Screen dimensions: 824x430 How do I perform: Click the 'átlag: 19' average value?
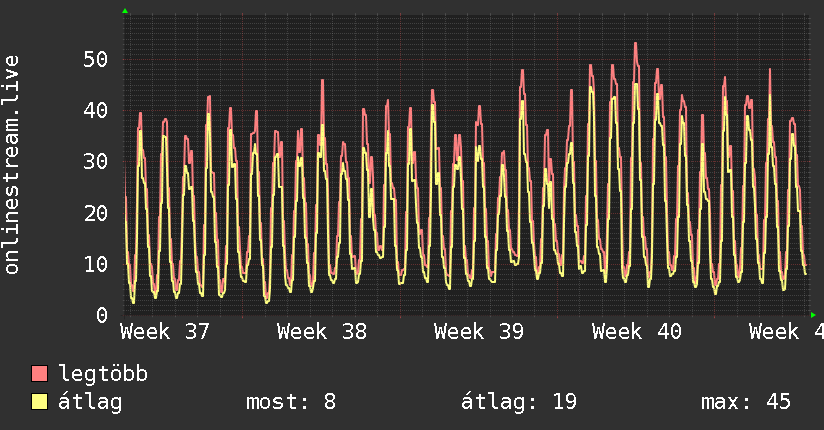point(519,402)
